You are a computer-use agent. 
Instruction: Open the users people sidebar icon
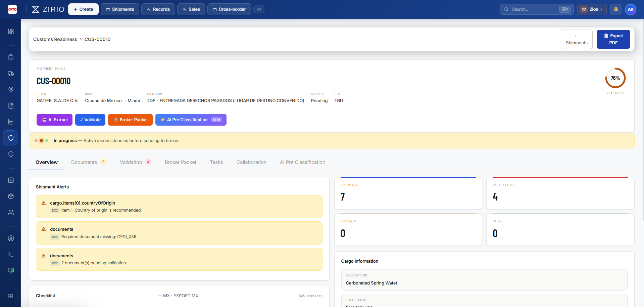[x=11, y=213]
